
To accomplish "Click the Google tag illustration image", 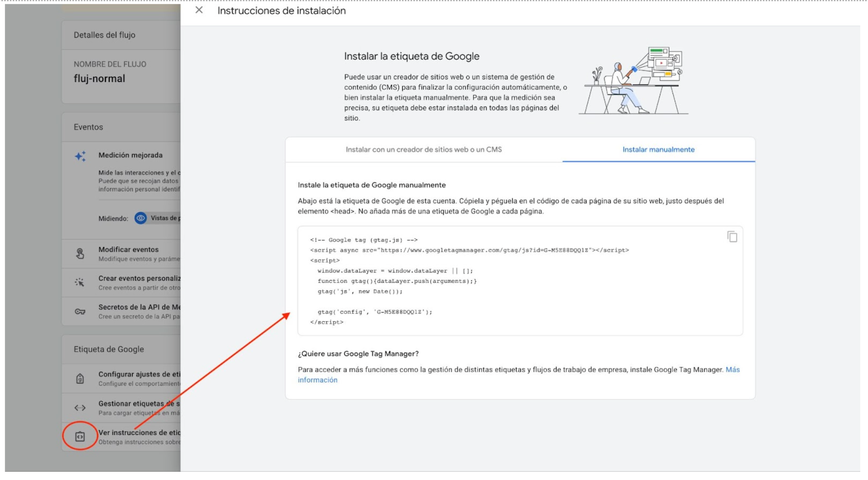I will (633, 80).
